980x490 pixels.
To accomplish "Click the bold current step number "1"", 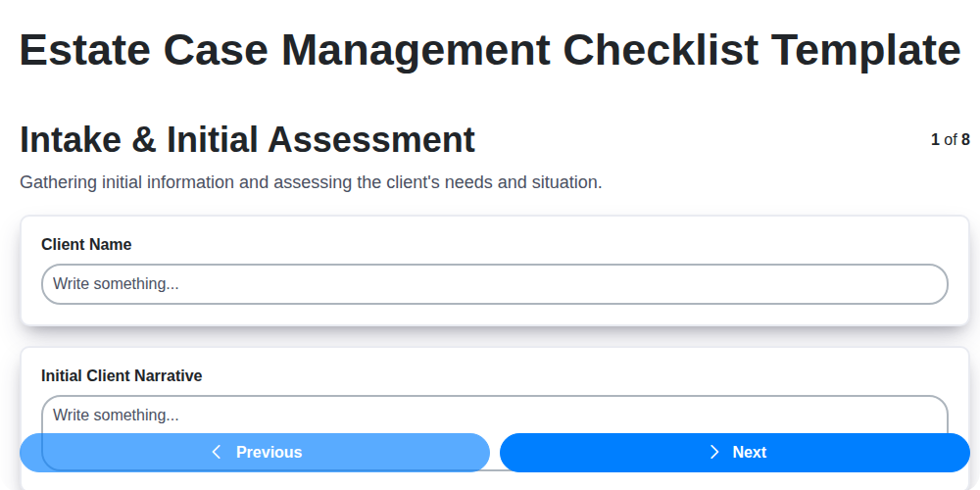I will point(935,140).
